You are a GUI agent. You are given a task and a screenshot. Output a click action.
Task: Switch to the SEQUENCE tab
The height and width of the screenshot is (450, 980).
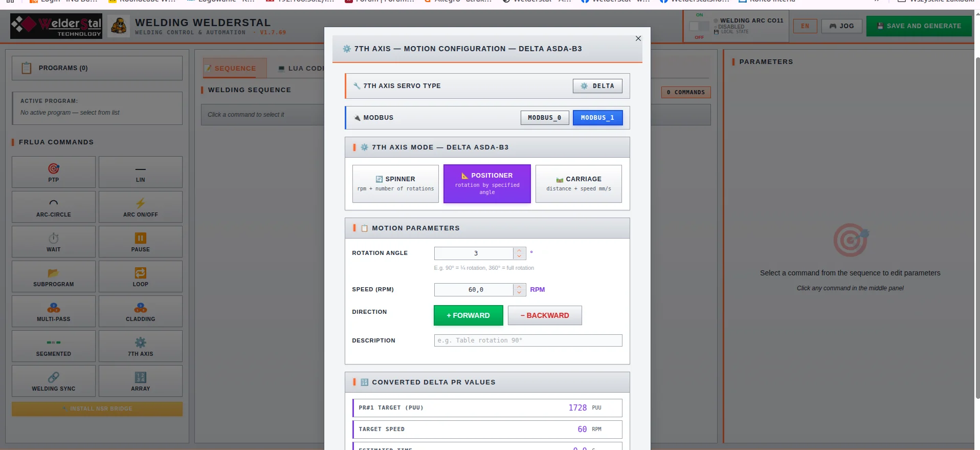pos(235,68)
